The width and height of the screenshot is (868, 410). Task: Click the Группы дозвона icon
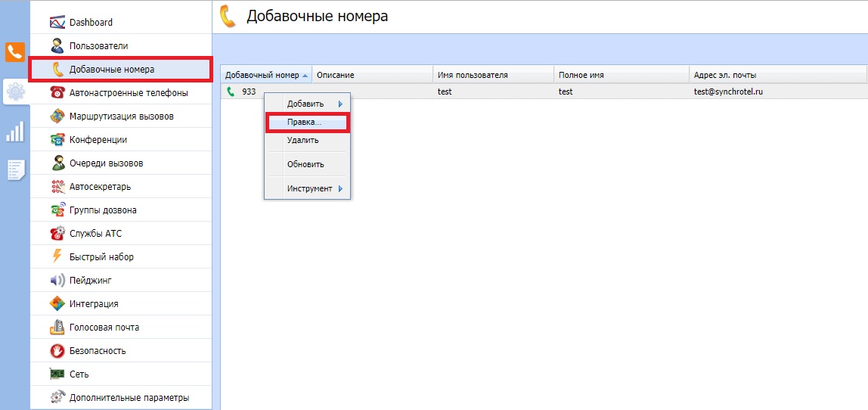tap(57, 210)
